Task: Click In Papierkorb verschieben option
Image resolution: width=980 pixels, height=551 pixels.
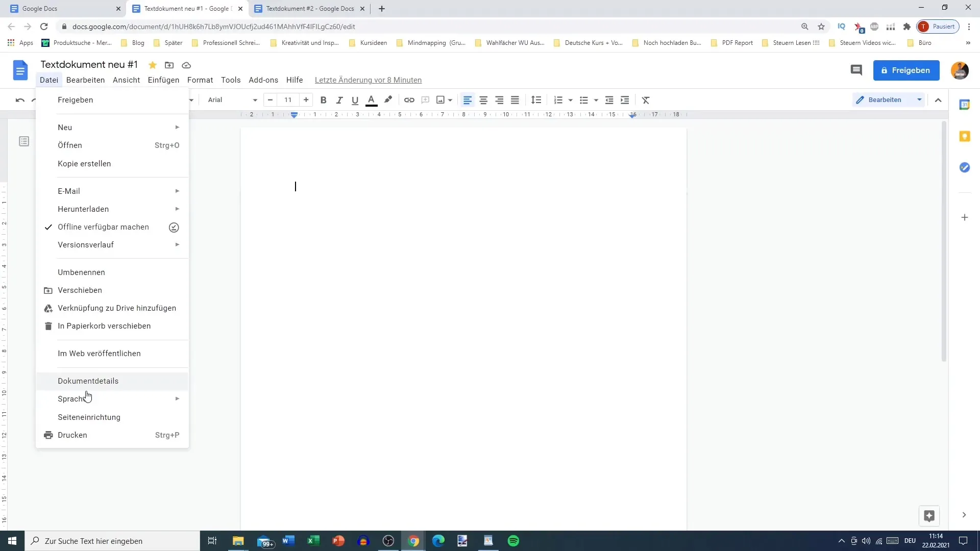Action: pyautogui.click(x=104, y=325)
